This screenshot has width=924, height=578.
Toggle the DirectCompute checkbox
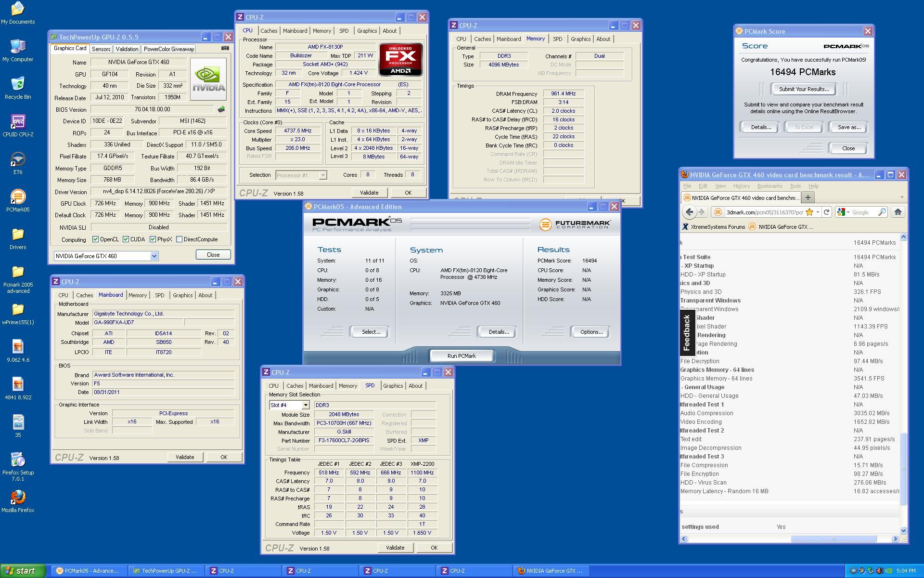point(179,239)
